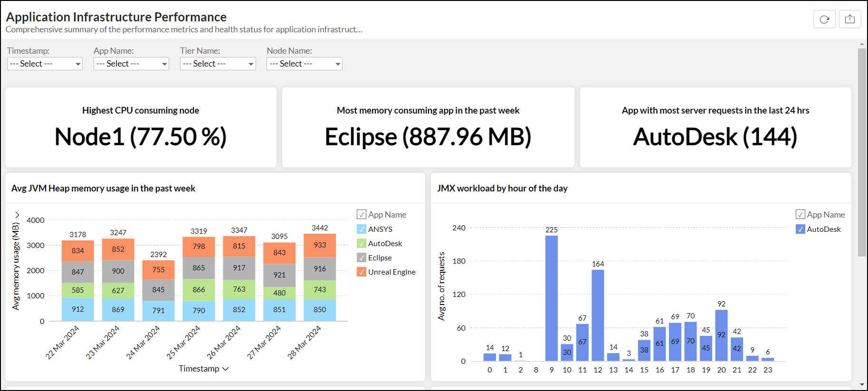Click AutoDesk 585 segment for 22 Mar
Image resolution: width=868 pixels, height=391 pixels.
(78, 291)
